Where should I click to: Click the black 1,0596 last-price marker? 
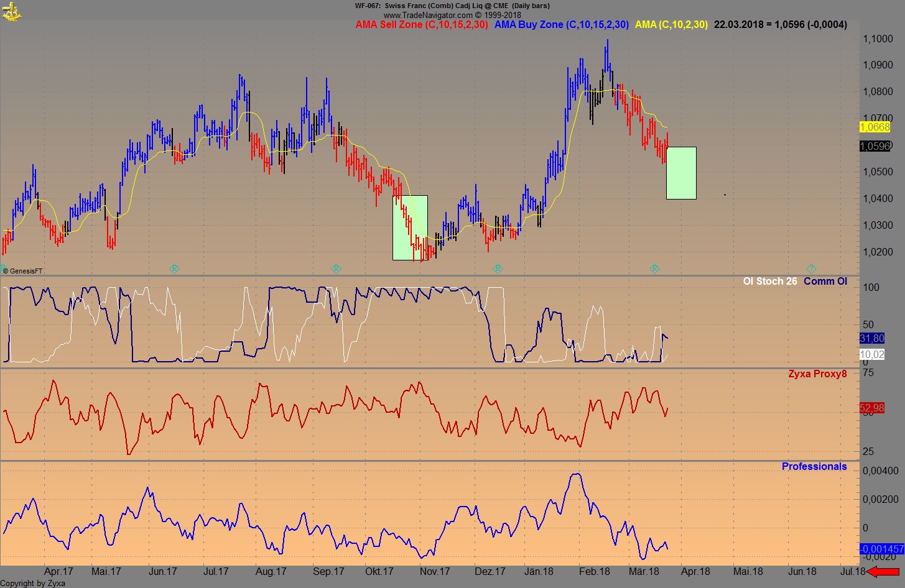click(873, 145)
